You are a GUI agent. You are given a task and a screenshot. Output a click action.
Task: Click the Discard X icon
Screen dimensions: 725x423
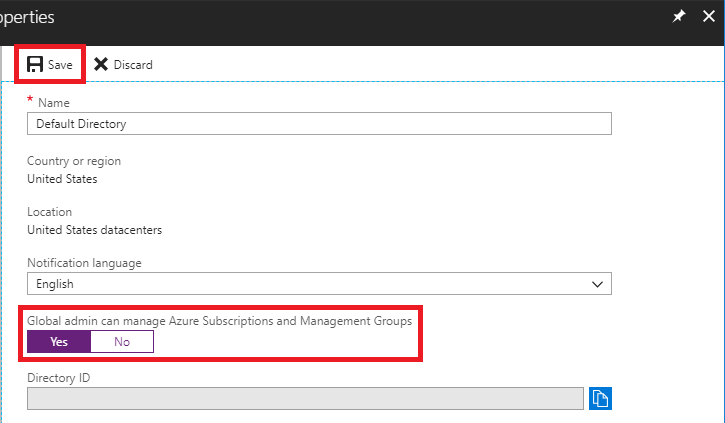(101, 64)
